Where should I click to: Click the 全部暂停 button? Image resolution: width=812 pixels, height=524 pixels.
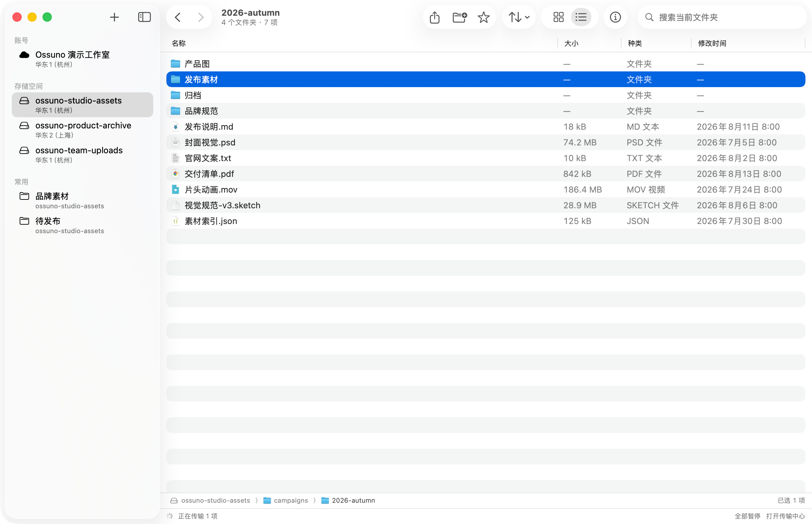(x=747, y=516)
